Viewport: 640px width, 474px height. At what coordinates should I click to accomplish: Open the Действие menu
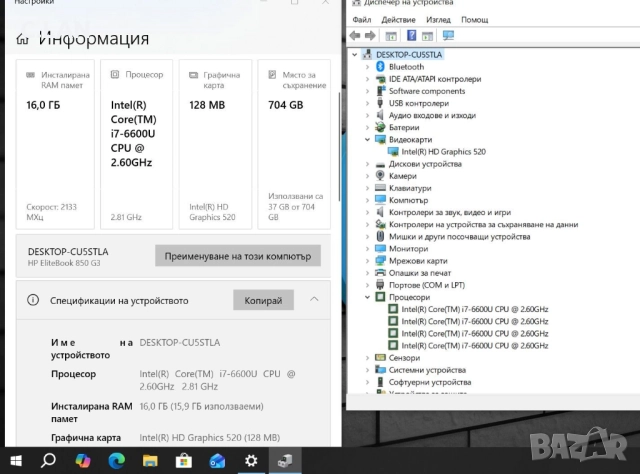pyautogui.click(x=398, y=20)
